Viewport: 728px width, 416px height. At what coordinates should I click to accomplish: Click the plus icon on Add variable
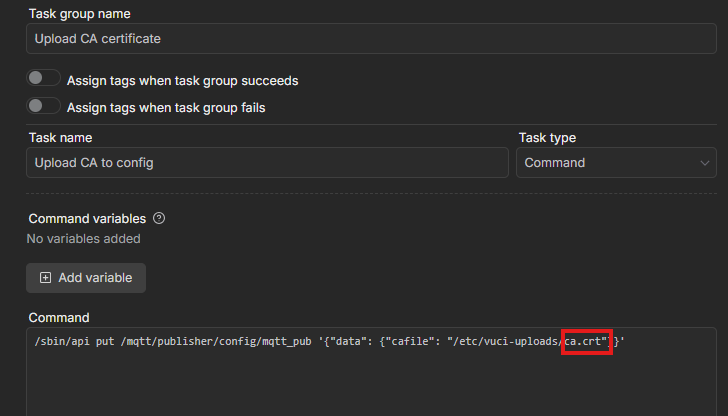click(x=45, y=278)
